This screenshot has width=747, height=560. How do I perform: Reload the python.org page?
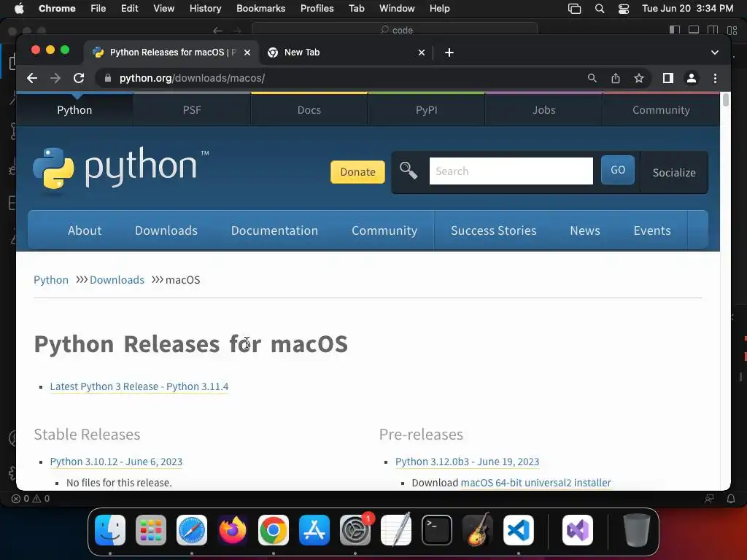(x=79, y=78)
